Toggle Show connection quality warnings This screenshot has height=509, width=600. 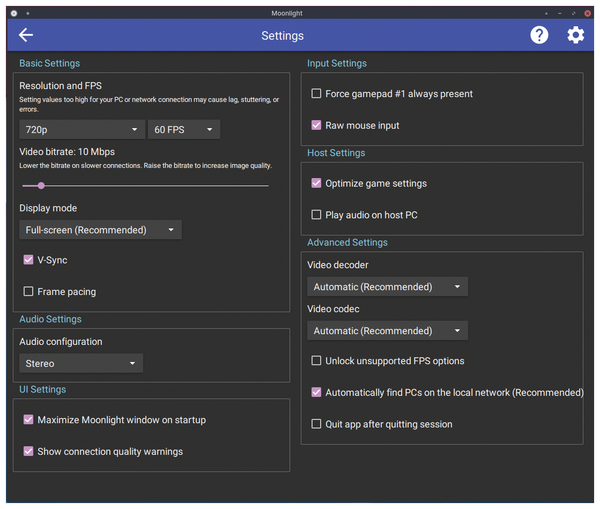coord(28,451)
